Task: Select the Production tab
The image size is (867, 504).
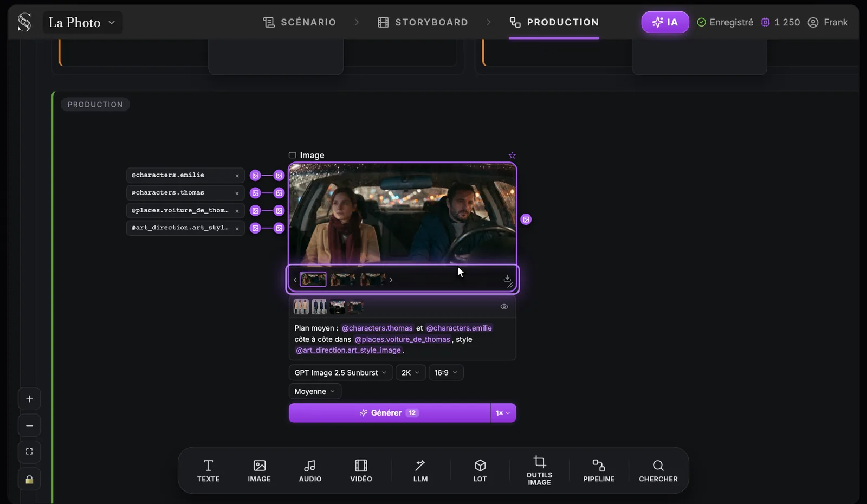Action: [554, 22]
